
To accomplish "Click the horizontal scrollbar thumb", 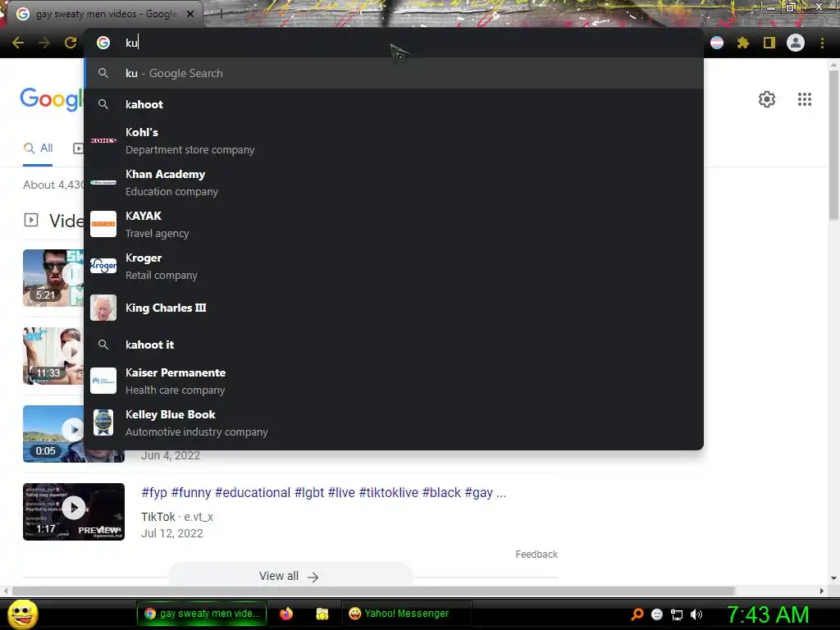I will (x=373, y=591).
